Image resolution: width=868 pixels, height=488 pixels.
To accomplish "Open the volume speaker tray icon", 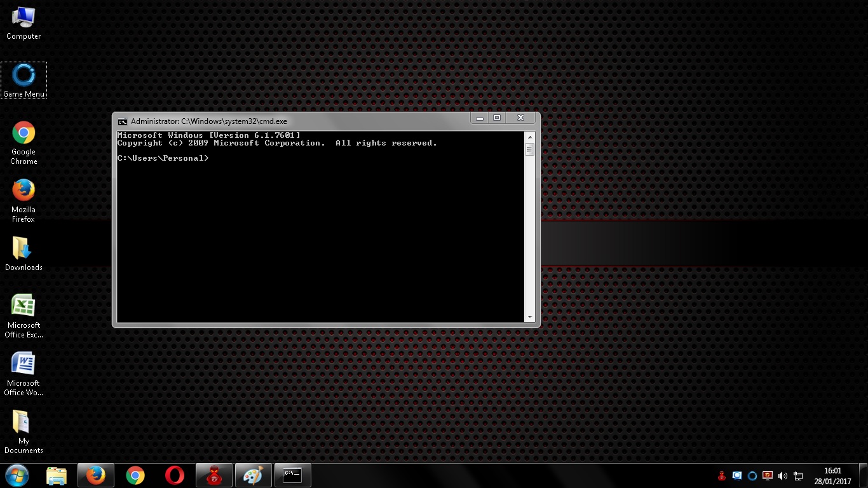I will 783,475.
